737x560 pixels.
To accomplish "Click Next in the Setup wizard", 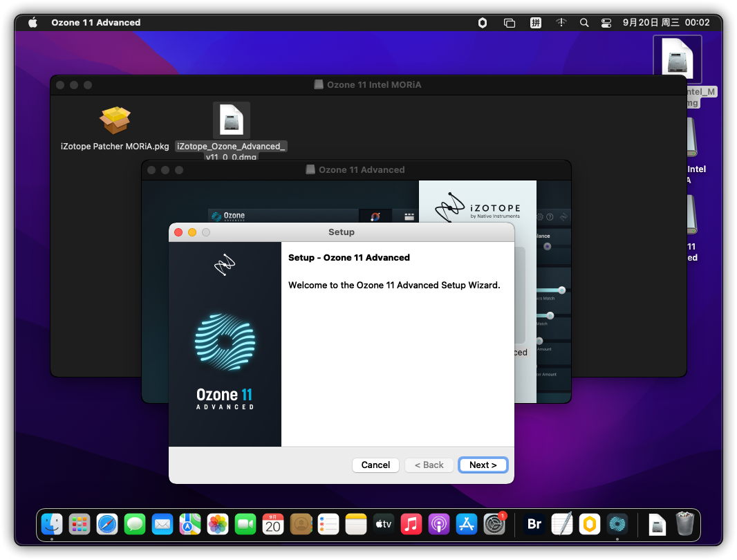I will 483,465.
